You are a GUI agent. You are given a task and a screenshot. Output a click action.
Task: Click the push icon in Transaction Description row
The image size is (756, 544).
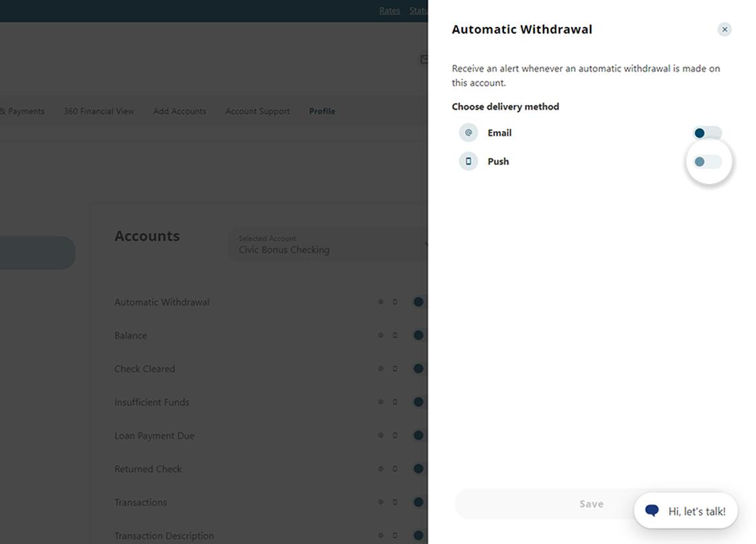[x=395, y=535]
